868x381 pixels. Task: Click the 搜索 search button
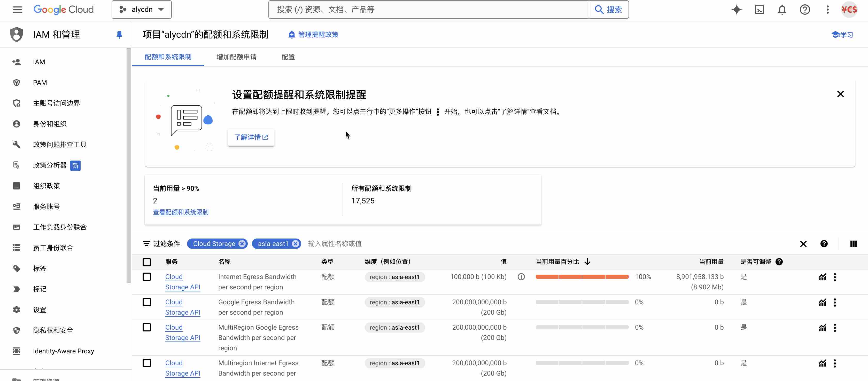609,10
